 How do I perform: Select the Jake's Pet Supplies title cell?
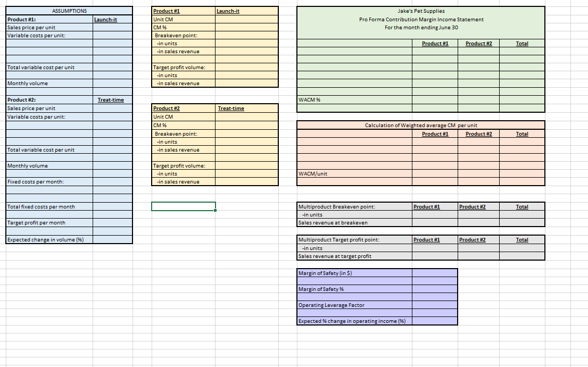(420, 11)
